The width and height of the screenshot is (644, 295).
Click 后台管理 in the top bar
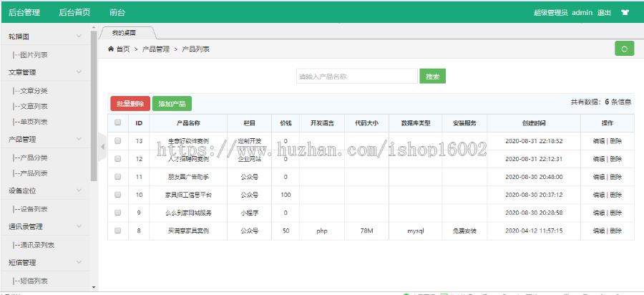(x=24, y=12)
